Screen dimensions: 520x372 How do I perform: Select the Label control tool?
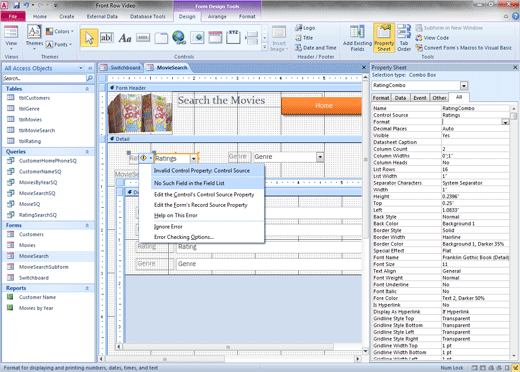click(125, 38)
